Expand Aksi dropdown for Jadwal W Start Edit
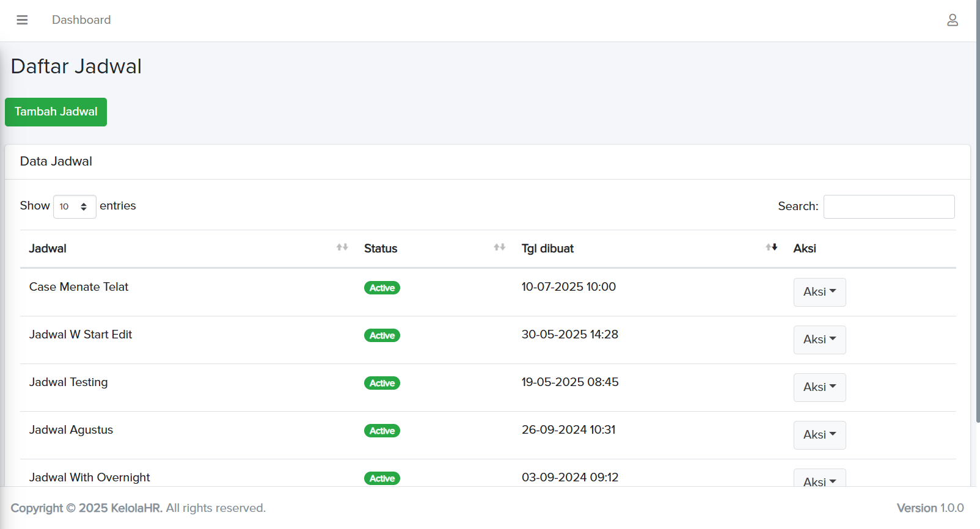This screenshot has width=980, height=529. point(819,340)
